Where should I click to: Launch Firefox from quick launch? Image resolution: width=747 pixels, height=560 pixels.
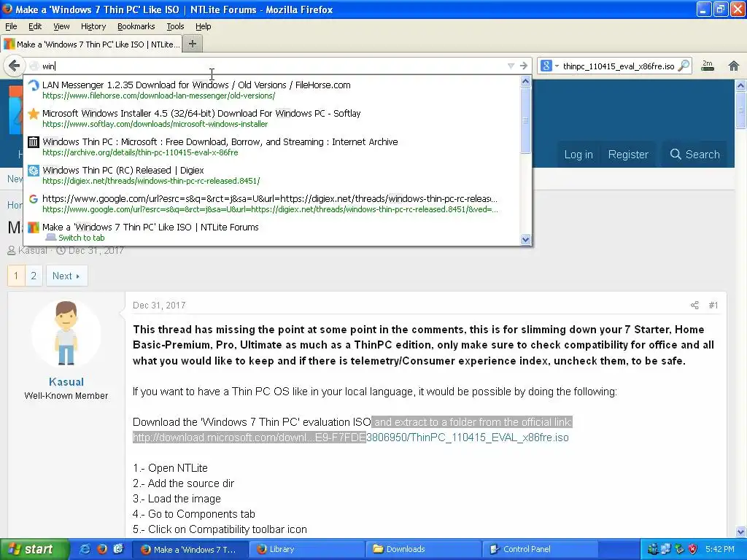(101, 549)
